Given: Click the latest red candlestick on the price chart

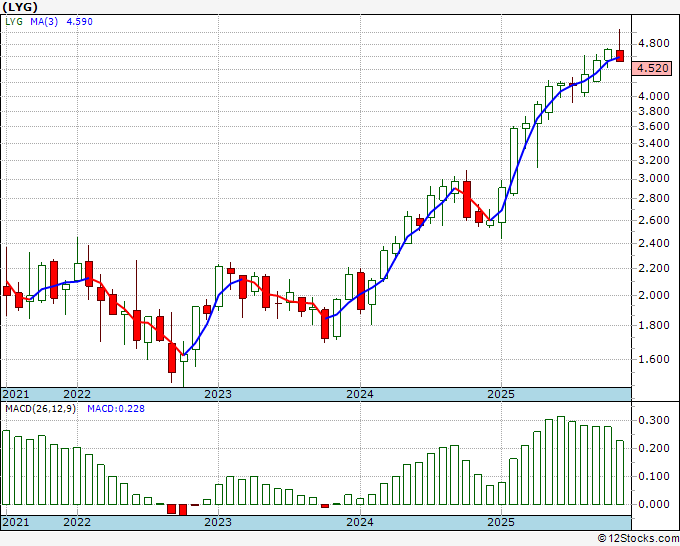Looking at the screenshot, I should (x=620, y=56).
